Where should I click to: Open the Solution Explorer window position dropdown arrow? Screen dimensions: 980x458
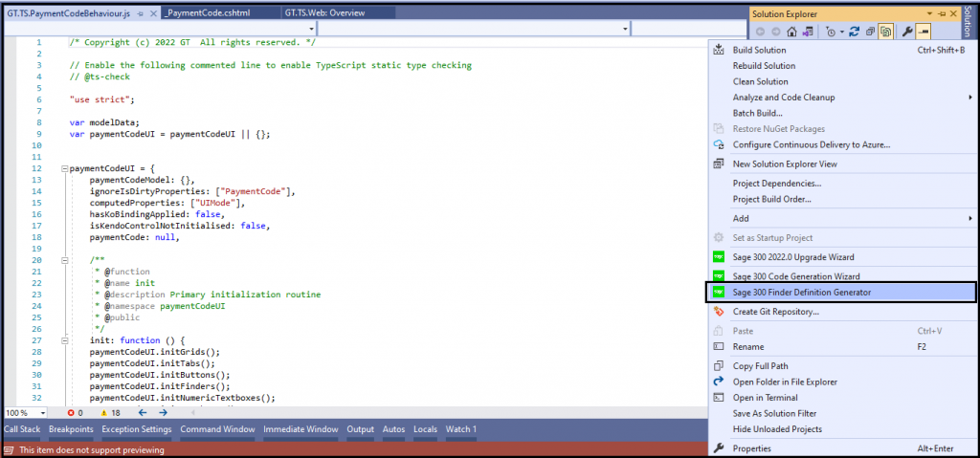pos(929,13)
